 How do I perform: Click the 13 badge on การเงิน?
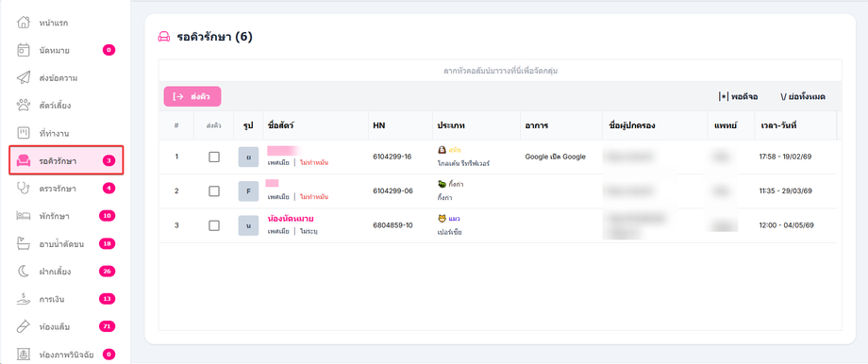pyautogui.click(x=107, y=299)
